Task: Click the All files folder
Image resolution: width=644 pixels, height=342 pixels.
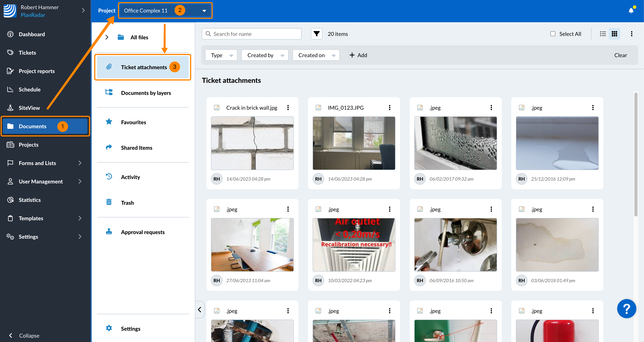Action: point(139,37)
